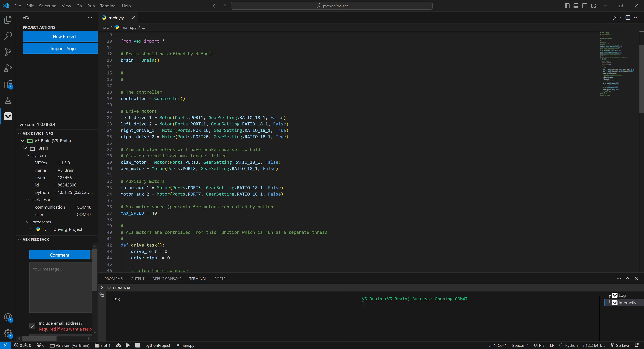Open the Extensions view
This screenshot has width=644, height=349.
[x=8, y=84]
